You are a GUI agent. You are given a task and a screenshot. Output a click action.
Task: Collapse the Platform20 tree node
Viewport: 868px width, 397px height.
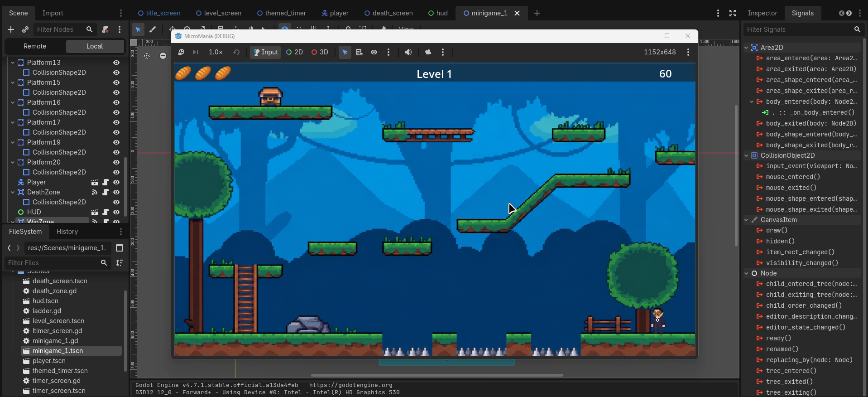coord(13,162)
